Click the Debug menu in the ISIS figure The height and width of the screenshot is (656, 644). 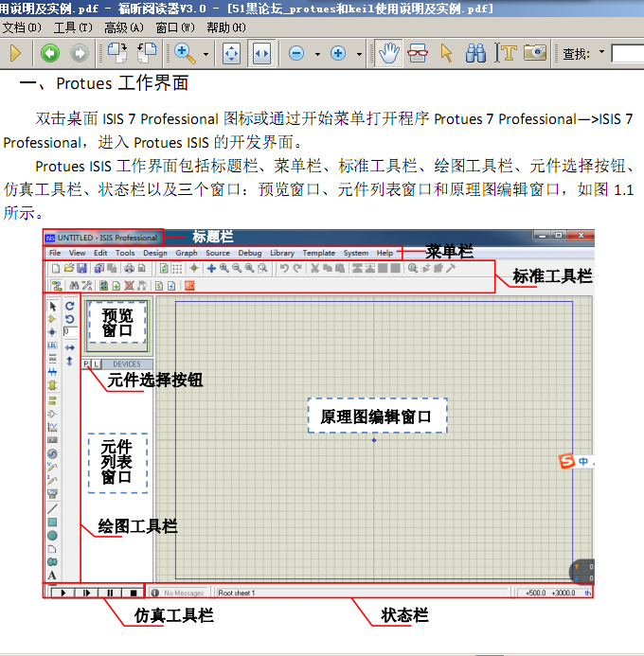(250, 253)
